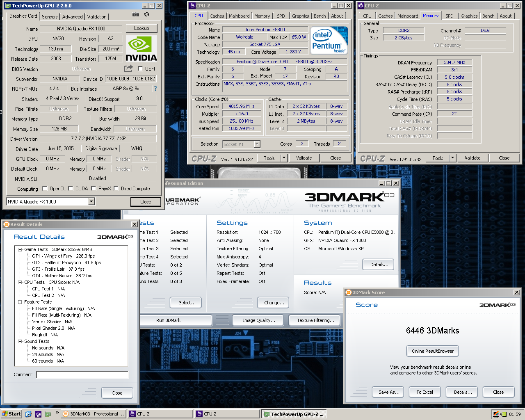The height and width of the screenshot is (420, 525).
Task: Switch to TechPowerUp GPU-Z taskbar button
Action: [x=294, y=414]
